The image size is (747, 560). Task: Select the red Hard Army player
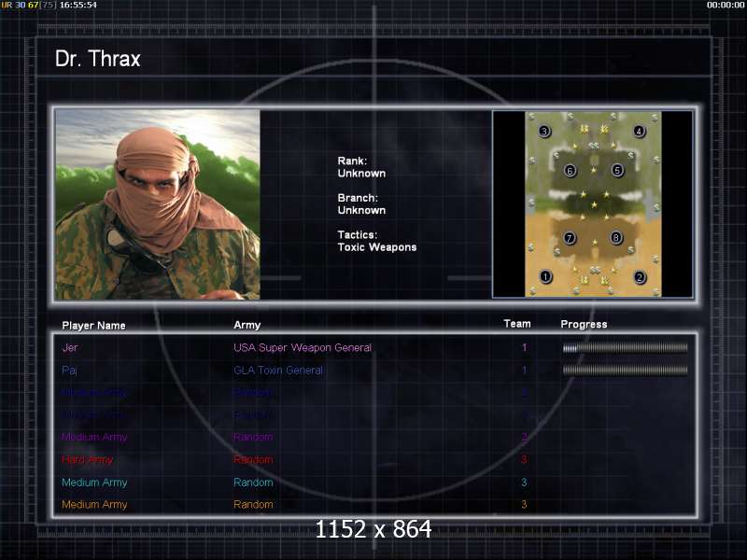[x=87, y=459]
